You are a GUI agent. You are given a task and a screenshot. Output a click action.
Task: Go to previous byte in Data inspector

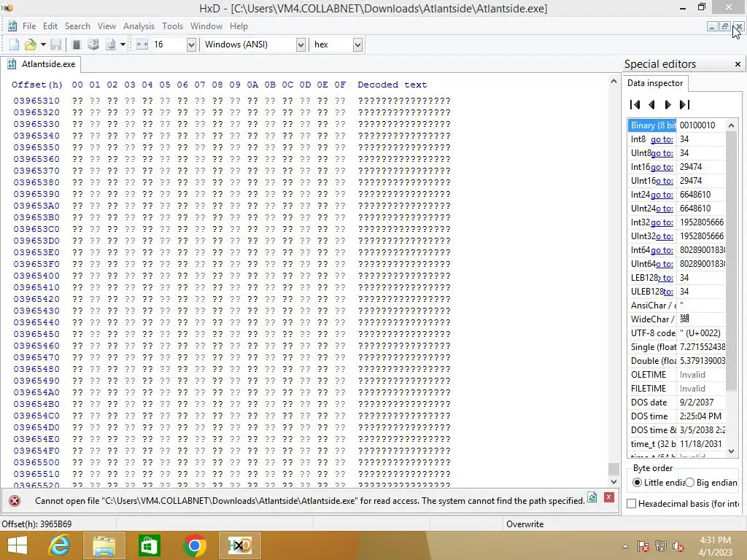point(651,105)
